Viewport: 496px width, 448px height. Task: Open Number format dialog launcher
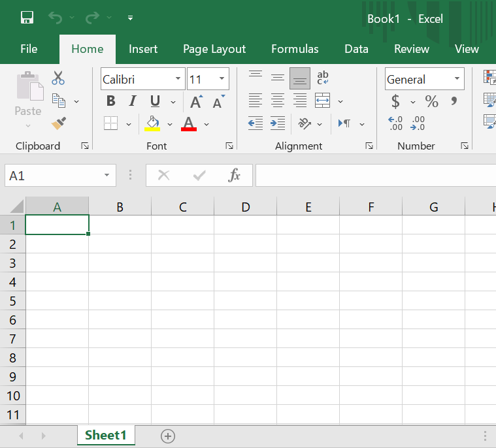pos(465,146)
